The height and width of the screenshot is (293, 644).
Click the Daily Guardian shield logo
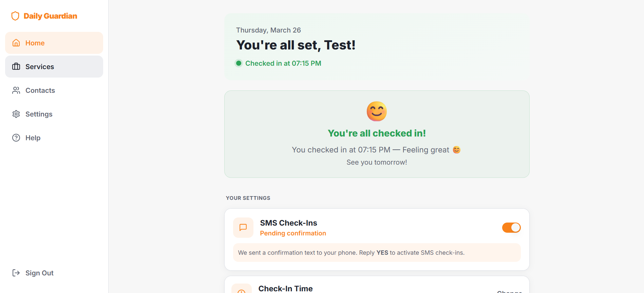pos(15,16)
